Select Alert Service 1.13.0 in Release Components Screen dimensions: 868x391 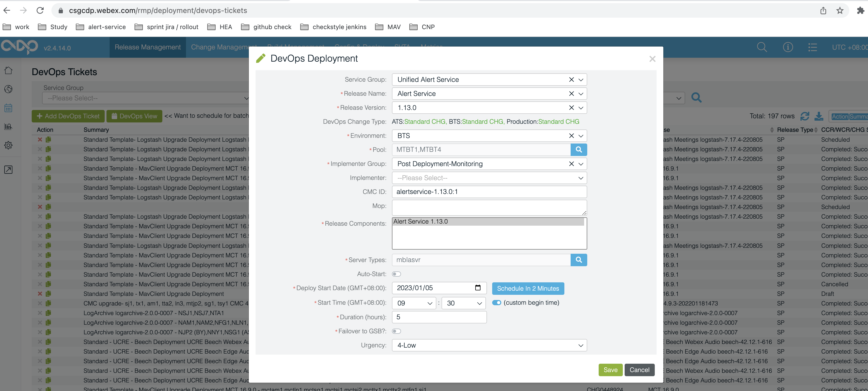tap(488, 222)
